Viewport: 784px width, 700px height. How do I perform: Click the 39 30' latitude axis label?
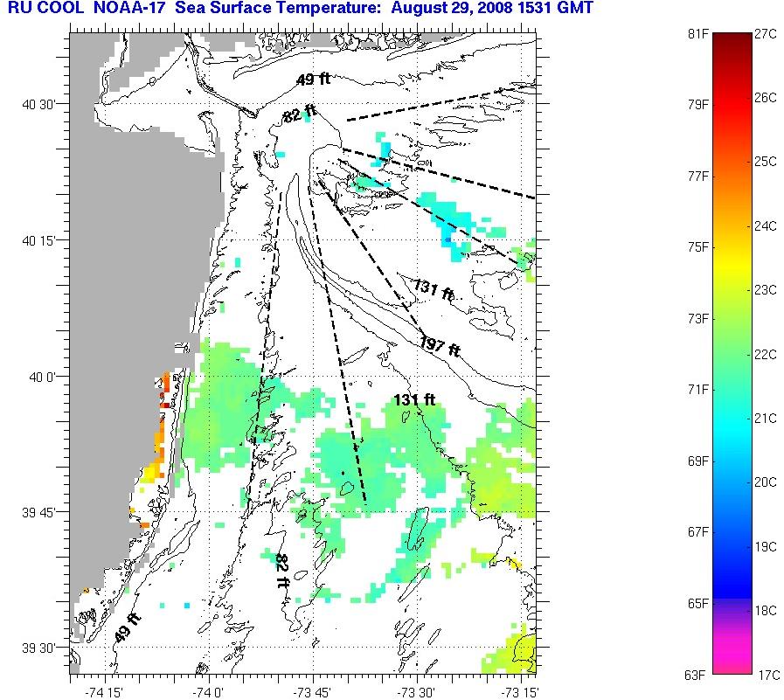point(40,648)
